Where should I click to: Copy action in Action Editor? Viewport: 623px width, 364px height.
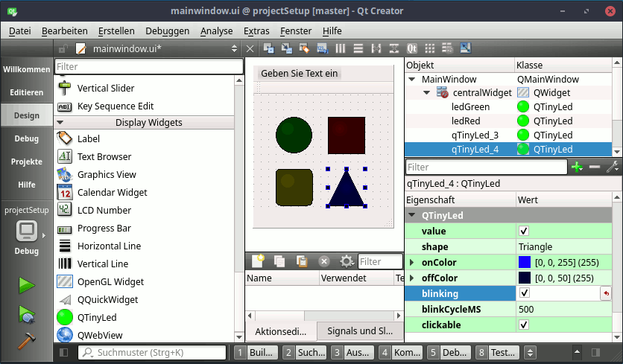tap(279, 261)
